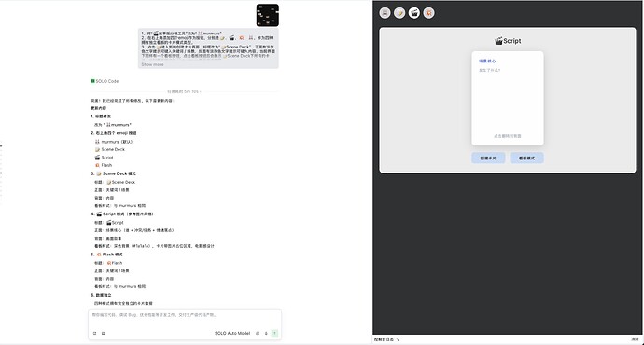Click the icon right of SOLO Auto Model
This screenshot has width=644, height=345.
(x=258, y=333)
